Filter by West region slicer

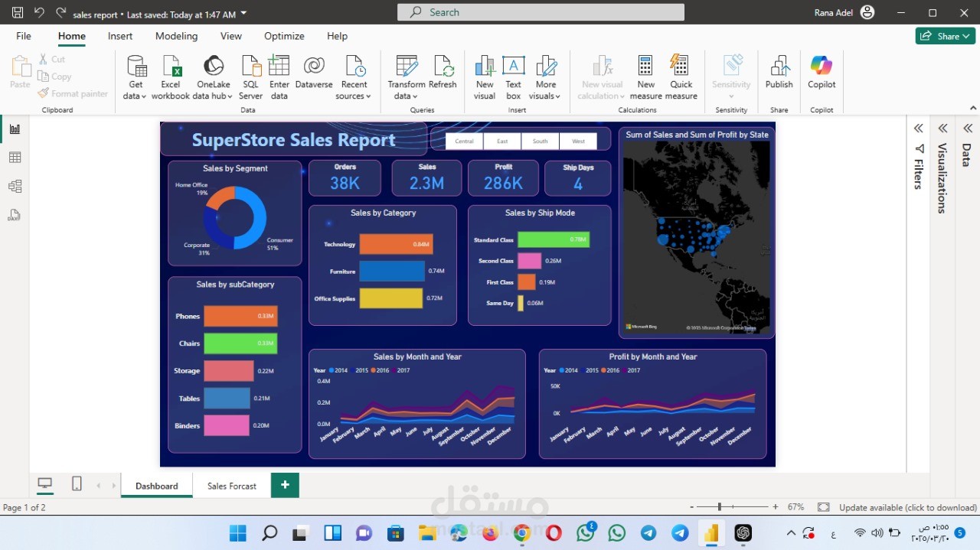pos(578,141)
